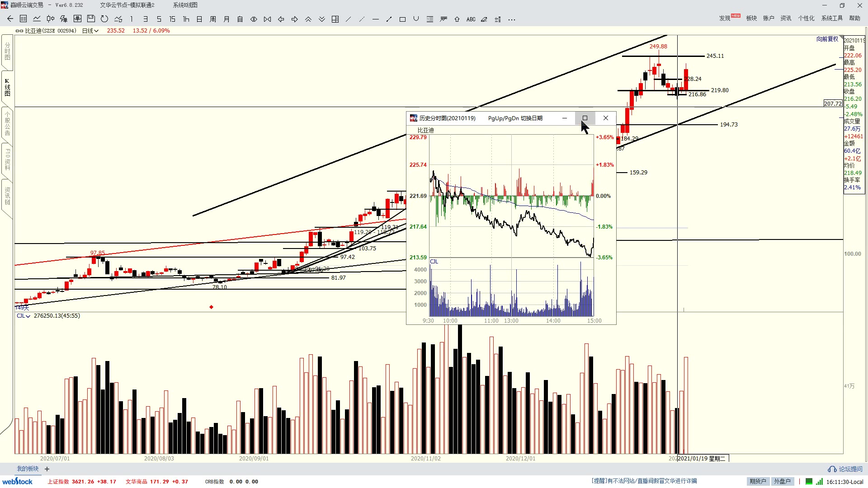
Task: Switch to F10资料 side tab
Action: (x=7, y=160)
